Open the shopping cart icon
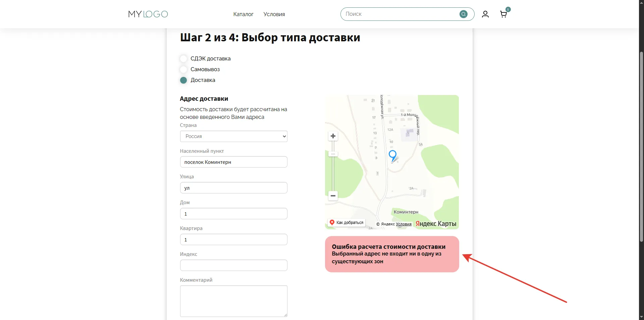 point(503,14)
